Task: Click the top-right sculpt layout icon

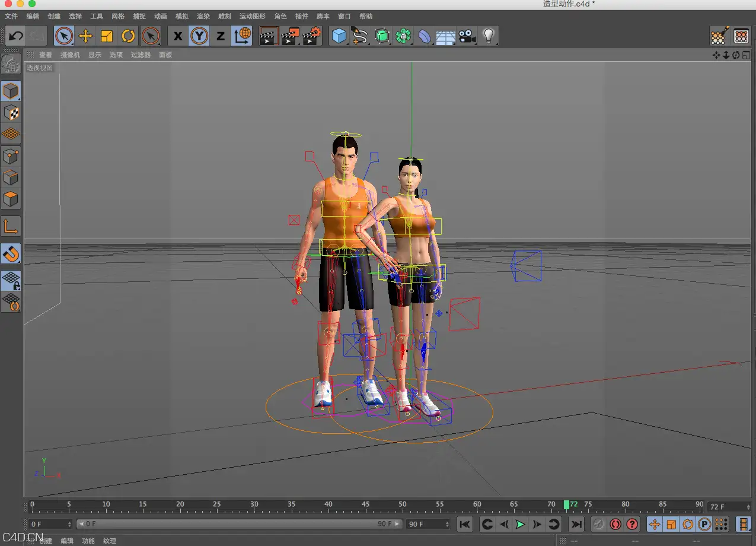Action: click(x=741, y=36)
